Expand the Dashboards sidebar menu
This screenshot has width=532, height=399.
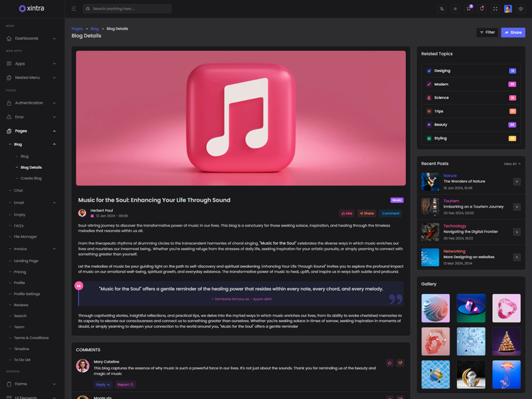32,39
